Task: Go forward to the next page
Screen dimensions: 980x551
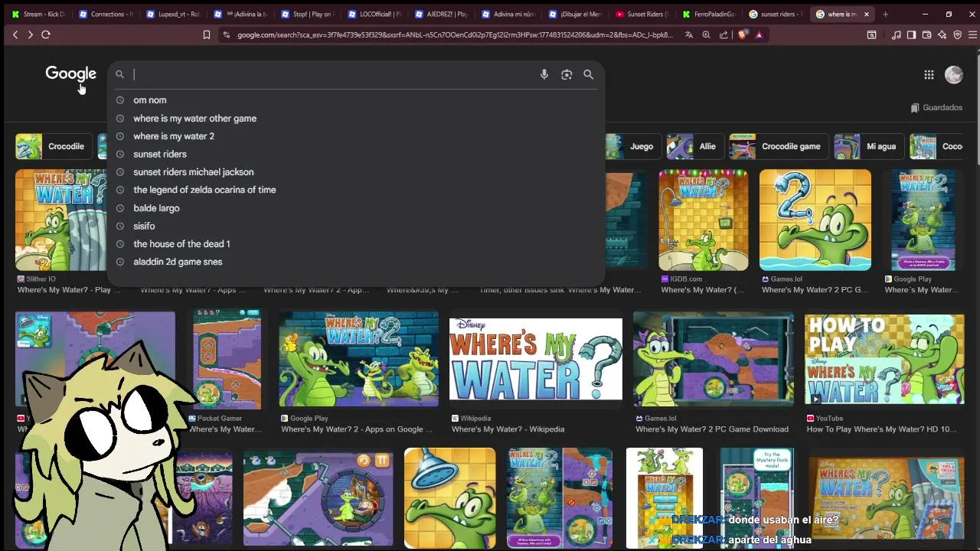Action: click(30, 34)
